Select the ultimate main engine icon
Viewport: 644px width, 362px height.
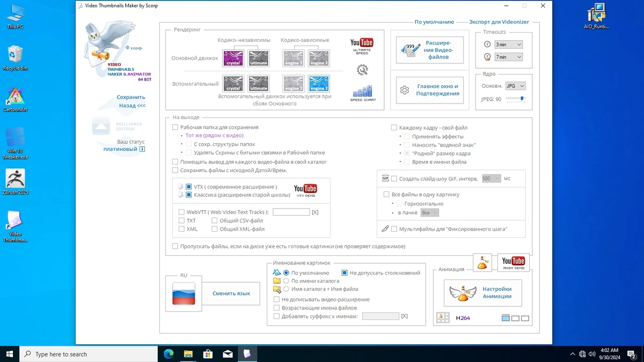coord(258,58)
